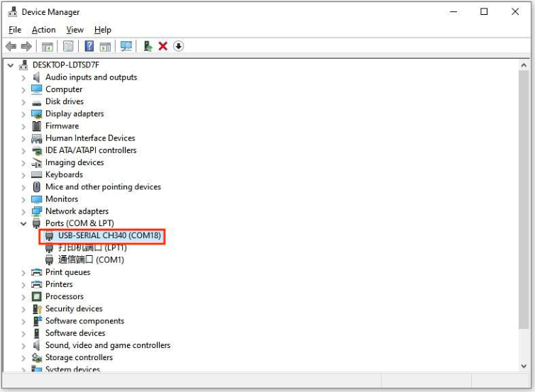Click the red X Uninstall device icon
535x392 pixels.
coord(162,46)
